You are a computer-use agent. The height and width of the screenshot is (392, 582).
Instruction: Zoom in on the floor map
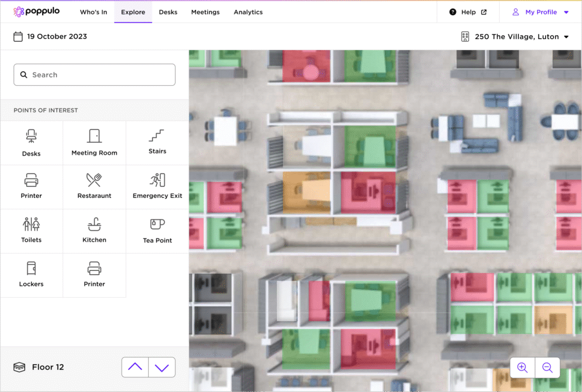pyautogui.click(x=522, y=368)
